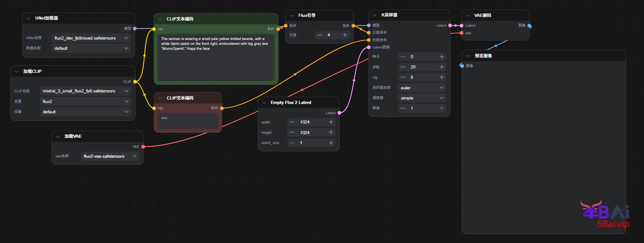Image resolution: width=644 pixels, height=243 pixels.
Task: Click plus to increase sampler steps
Action: tap(441, 67)
